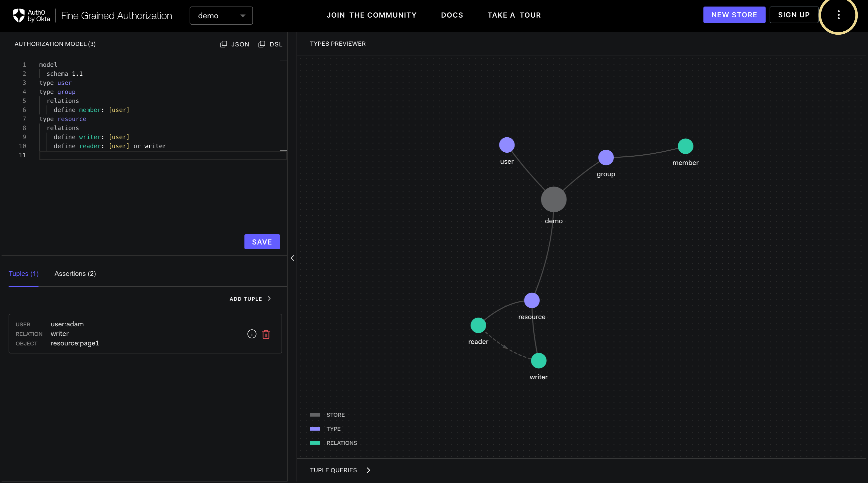Save the authorization model

(262, 242)
